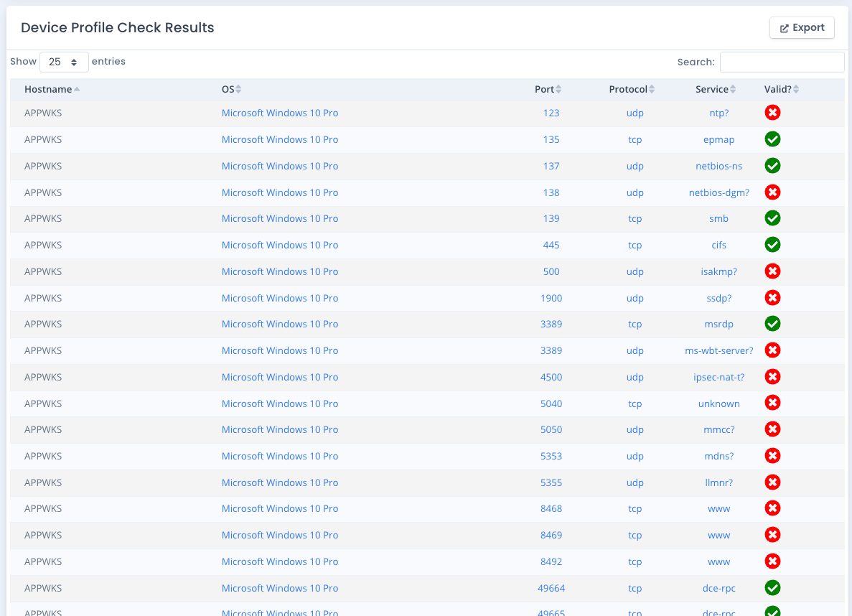Click the unknown service link

pos(718,404)
